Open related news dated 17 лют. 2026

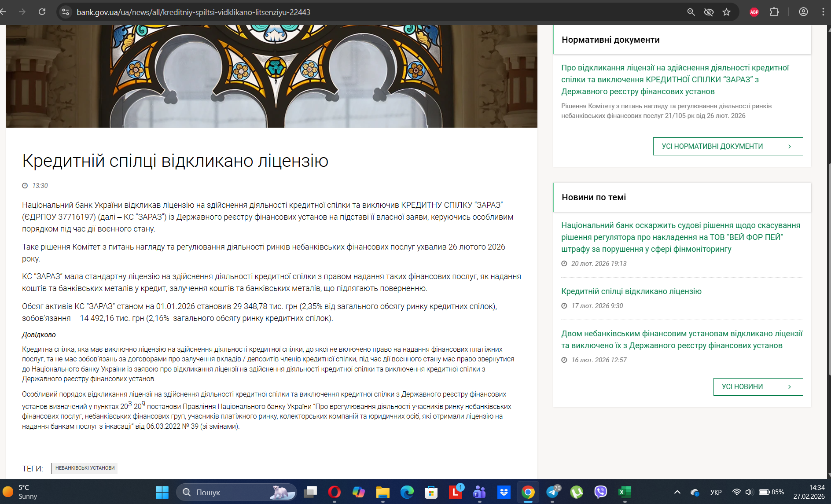tap(631, 291)
